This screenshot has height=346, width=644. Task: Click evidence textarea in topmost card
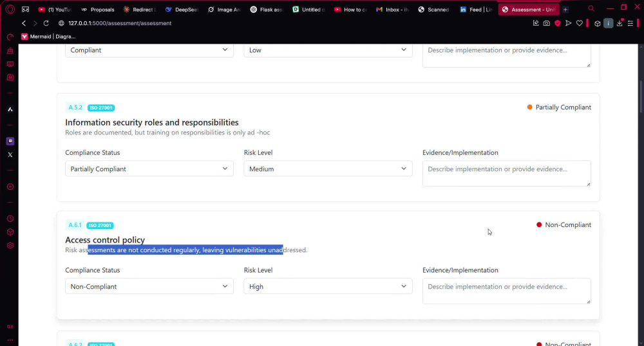[x=506, y=55]
